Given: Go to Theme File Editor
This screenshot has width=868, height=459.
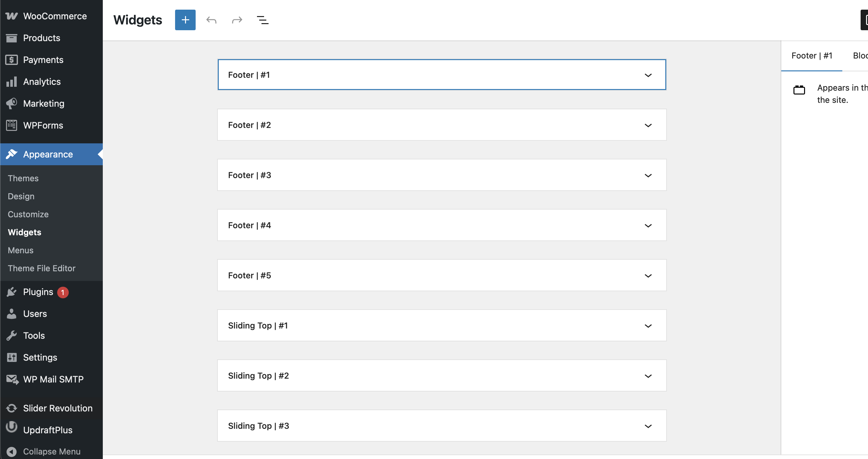Looking at the screenshot, I should (41, 268).
